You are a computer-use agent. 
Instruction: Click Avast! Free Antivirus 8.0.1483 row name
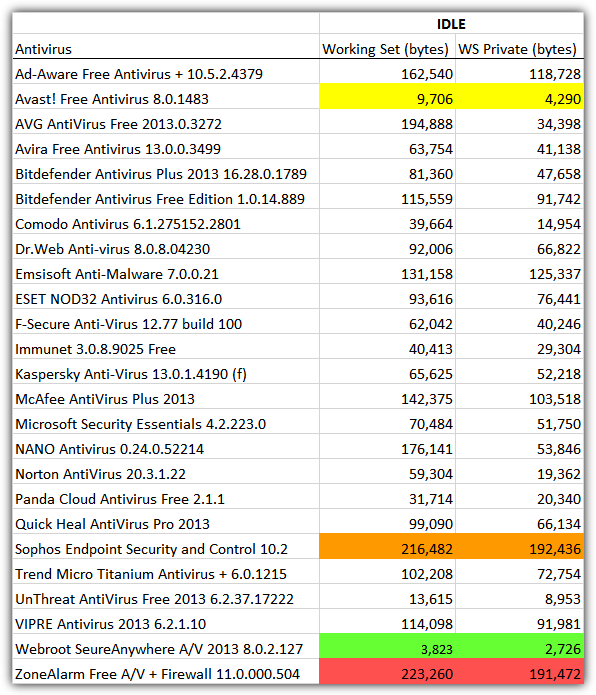pyautogui.click(x=112, y=99)
